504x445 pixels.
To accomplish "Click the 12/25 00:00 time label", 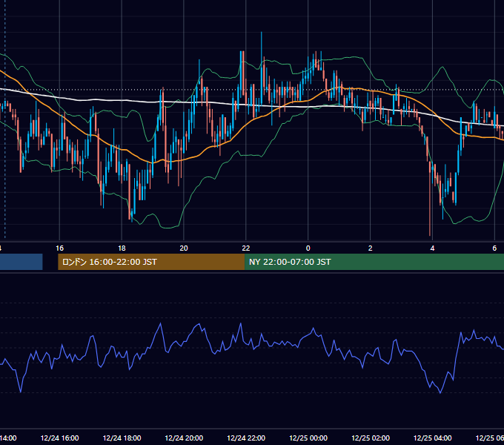I will click(308, 438).
